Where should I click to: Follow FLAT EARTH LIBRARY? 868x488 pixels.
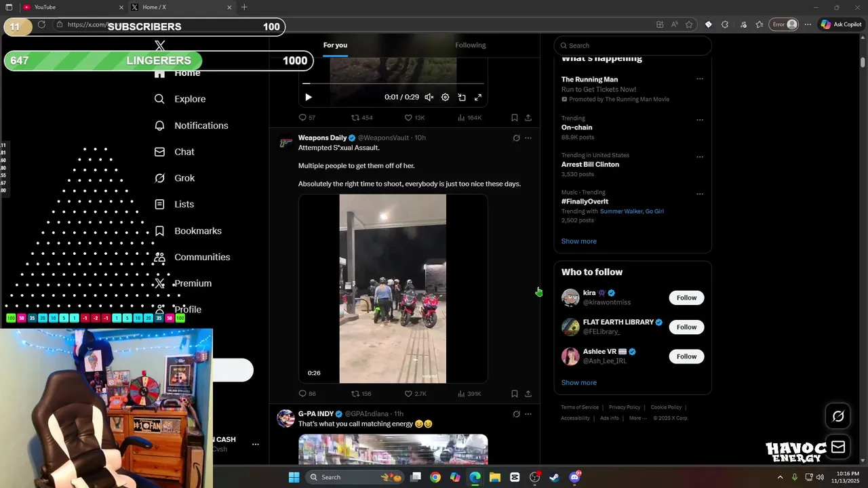pos(686,327)
